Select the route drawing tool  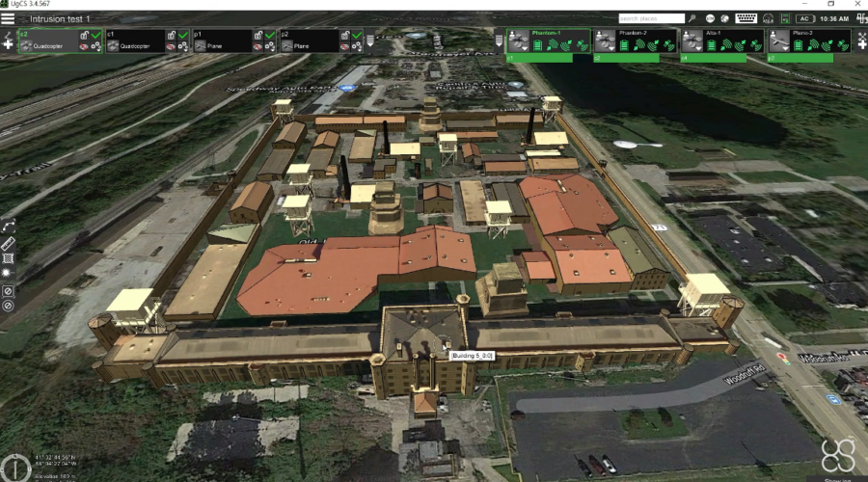click(x=9, y=226)
